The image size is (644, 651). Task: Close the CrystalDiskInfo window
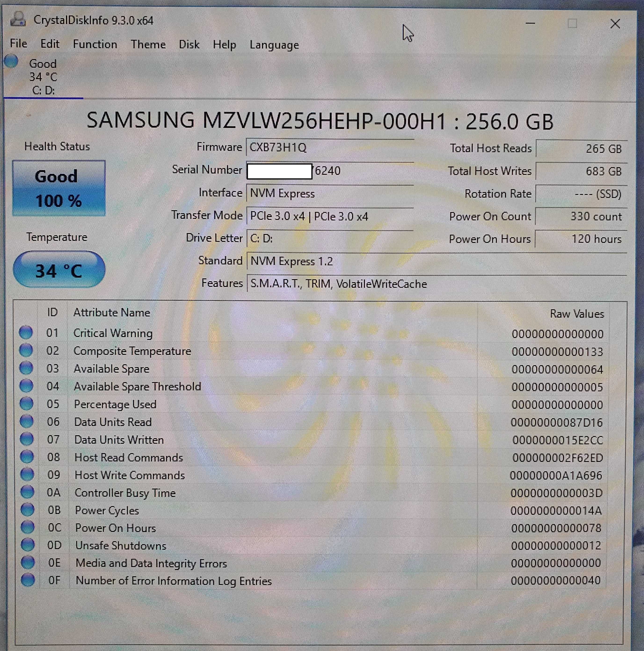[x=615, y=24]
